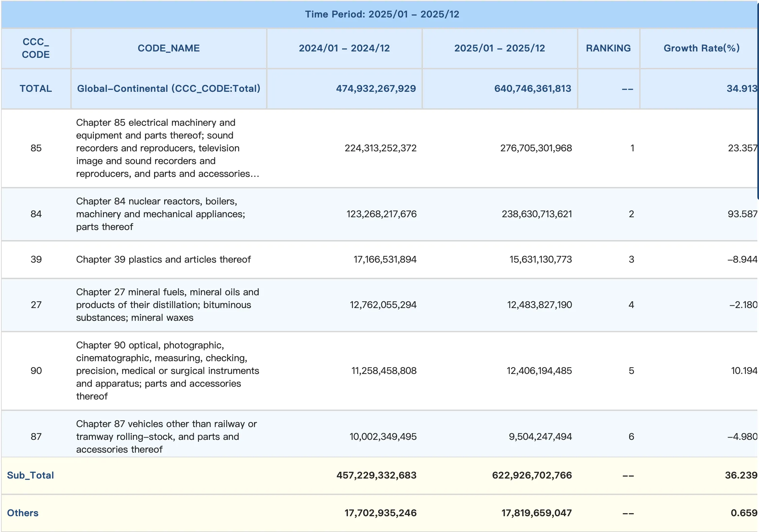The height and width of the screenshot is (532, 759).
Task: Click the Time Period 2025/01 – 2025/12 title
Action: click(382, 14)
